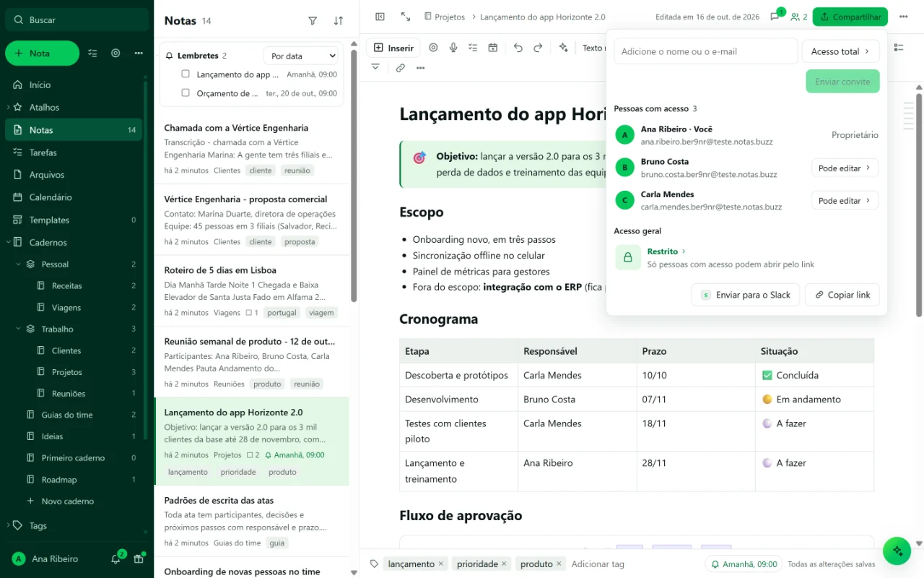Viewport: 924px width, 578px height.
Task: Collapse the Pessoal notebook stack
Action: 19,264
